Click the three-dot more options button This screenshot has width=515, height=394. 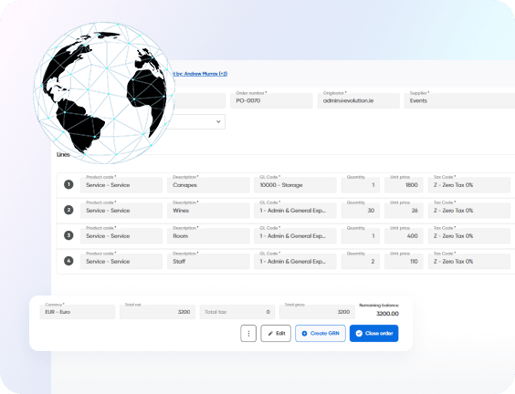[248, 333]
